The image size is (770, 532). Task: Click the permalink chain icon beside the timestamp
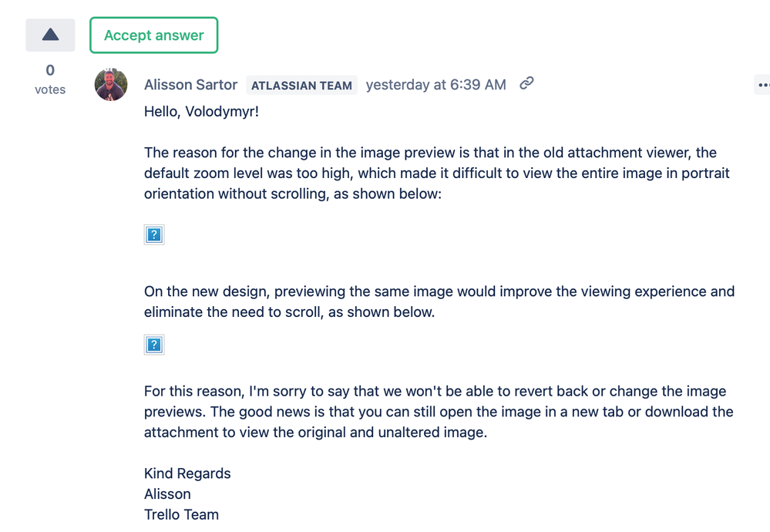pos(526,85)
